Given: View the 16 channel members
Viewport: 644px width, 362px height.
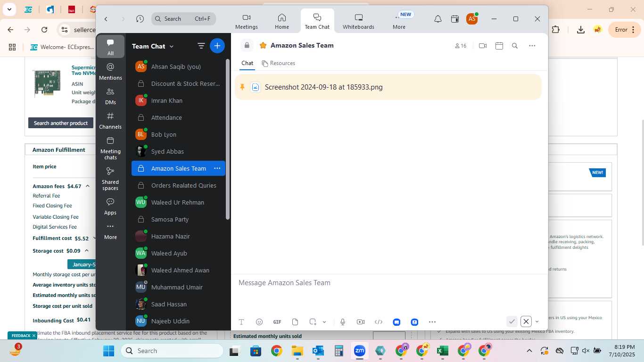Looking at the screenshot, I should (x=461, y=46).
